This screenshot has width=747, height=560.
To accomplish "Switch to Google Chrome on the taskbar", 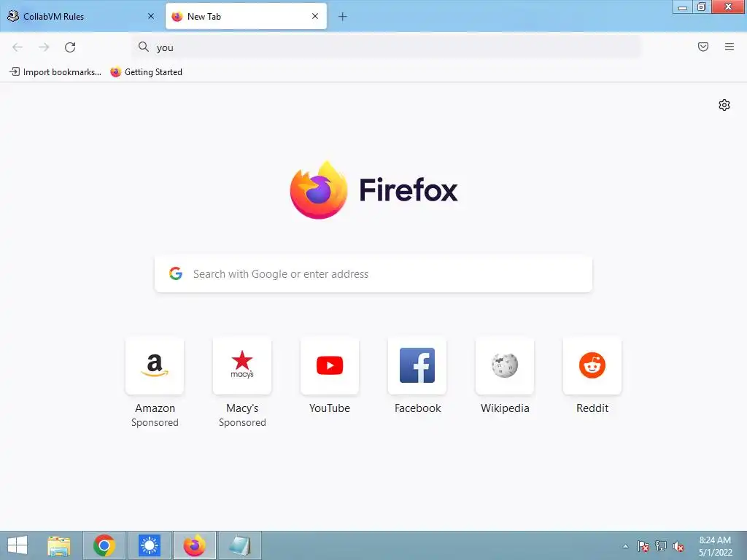I will coord(104,545).
